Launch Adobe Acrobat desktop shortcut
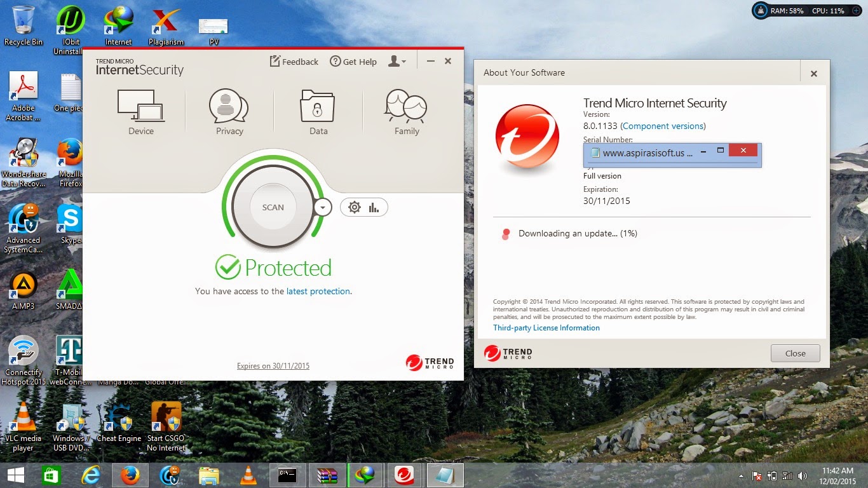868x488 pixels. click(x=24, y=96)
